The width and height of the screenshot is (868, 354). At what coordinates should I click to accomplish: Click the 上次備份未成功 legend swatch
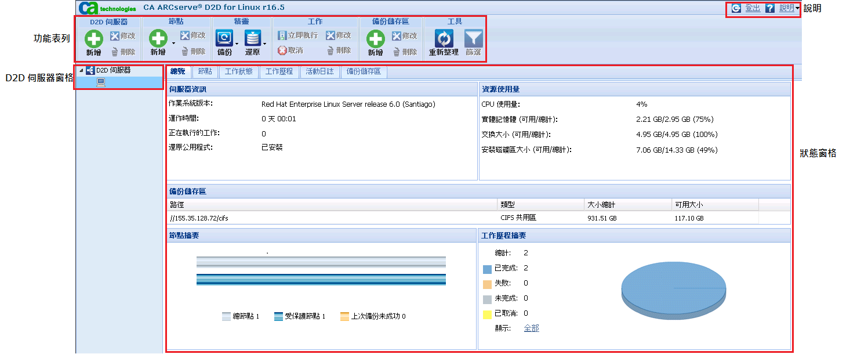[x=345, y=317]
